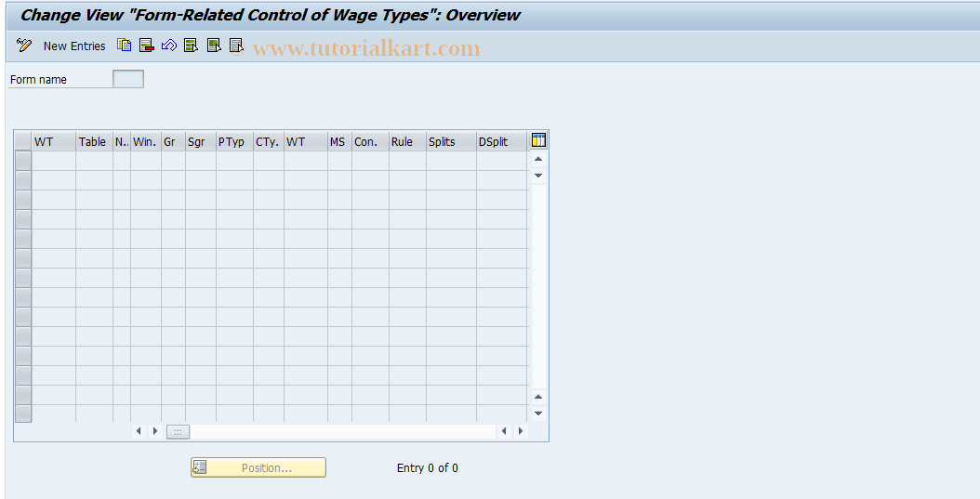
Task: Select the first WT column header
Action: point(54,142)
